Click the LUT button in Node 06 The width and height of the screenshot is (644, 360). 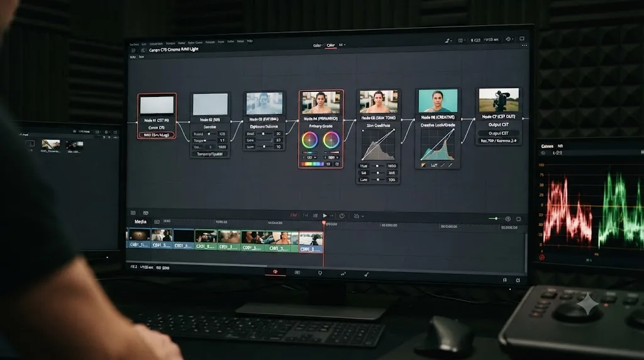(434, 165)
